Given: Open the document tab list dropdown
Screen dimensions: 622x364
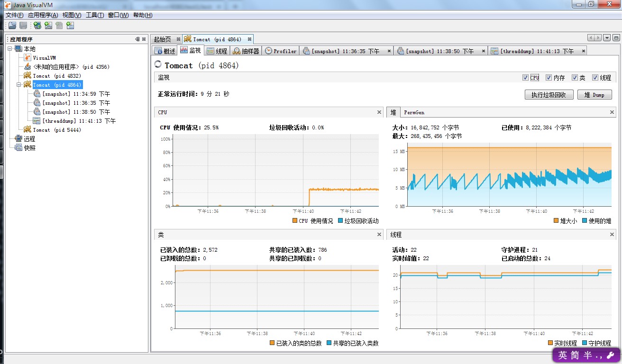Looking at the screenshot, I should pyautogui.click(x=607, y=38).
